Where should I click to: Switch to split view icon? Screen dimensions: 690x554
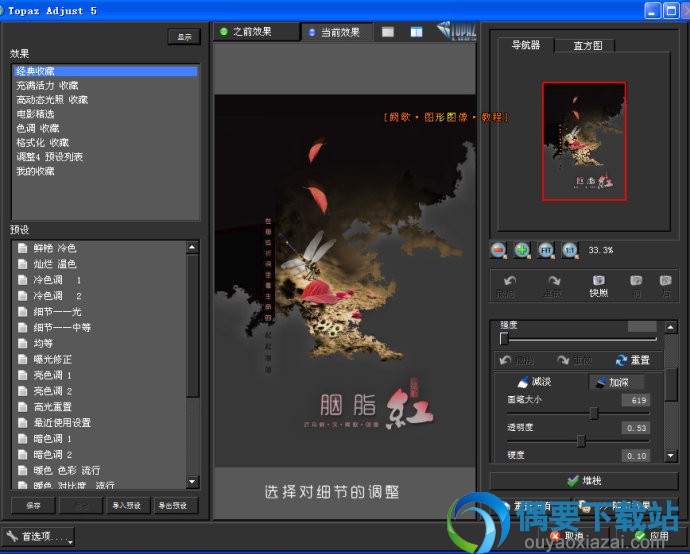[416, 32]
